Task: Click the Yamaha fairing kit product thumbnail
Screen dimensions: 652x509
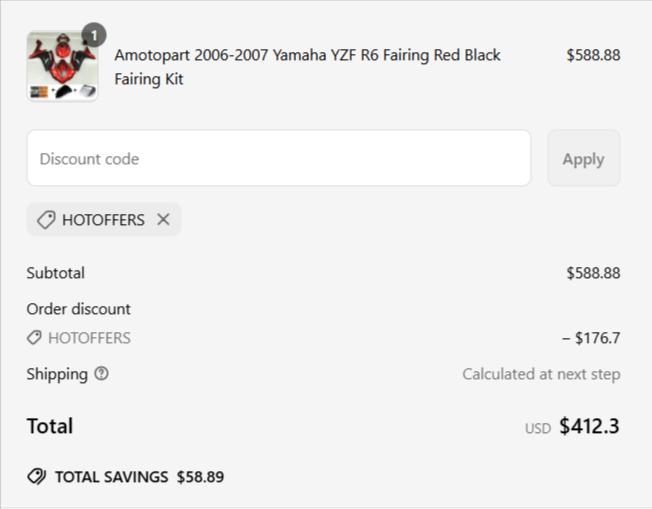Action: coord(62,67)
